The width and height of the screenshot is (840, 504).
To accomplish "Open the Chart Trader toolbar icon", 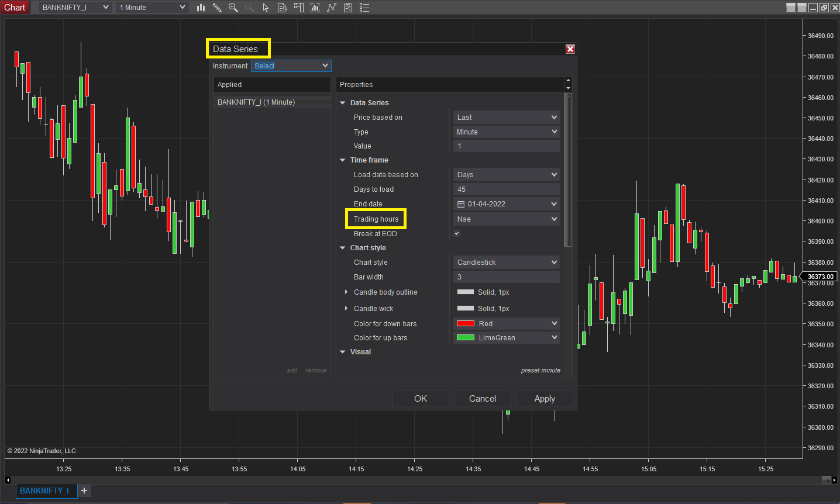I will 299,8.
